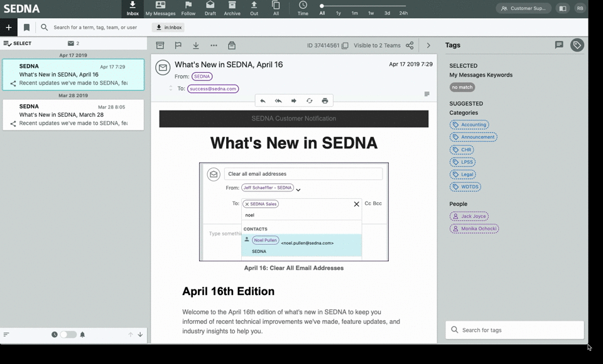This screenshot has width=603, height=364.
Task: Click the Follow flag icon in top navigation
Action: pos(188,9)
